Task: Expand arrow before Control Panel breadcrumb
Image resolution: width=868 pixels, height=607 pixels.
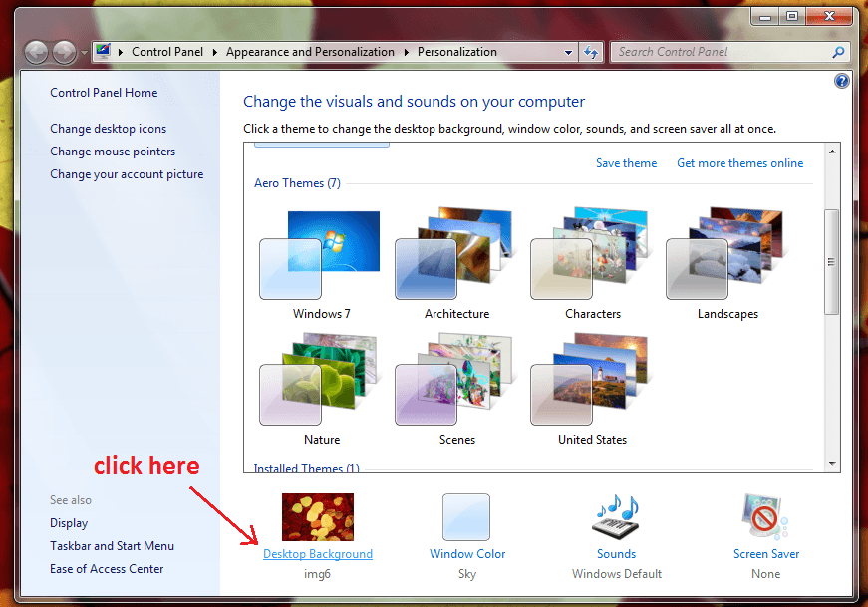Action: pyautogui.click(x=121, y=52)
